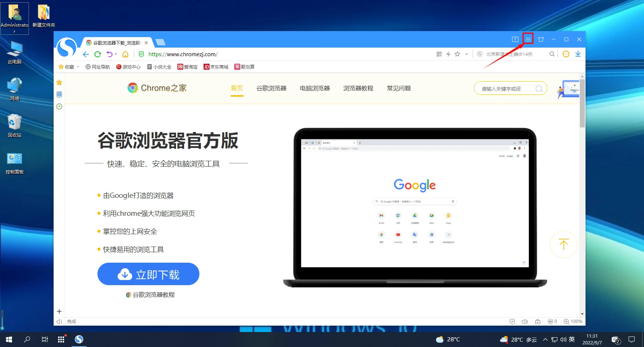
Task: Open 京东商城 bookmark
Action: (216, 67)
